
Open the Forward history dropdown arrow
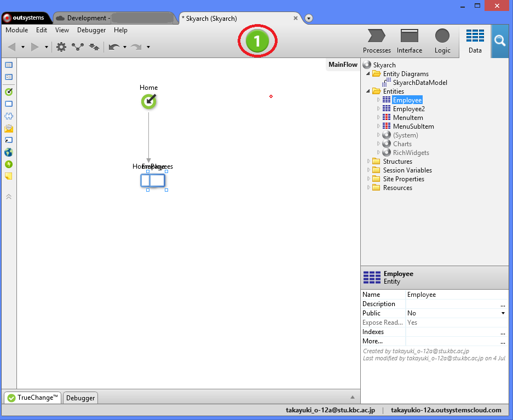pos(47,47)
